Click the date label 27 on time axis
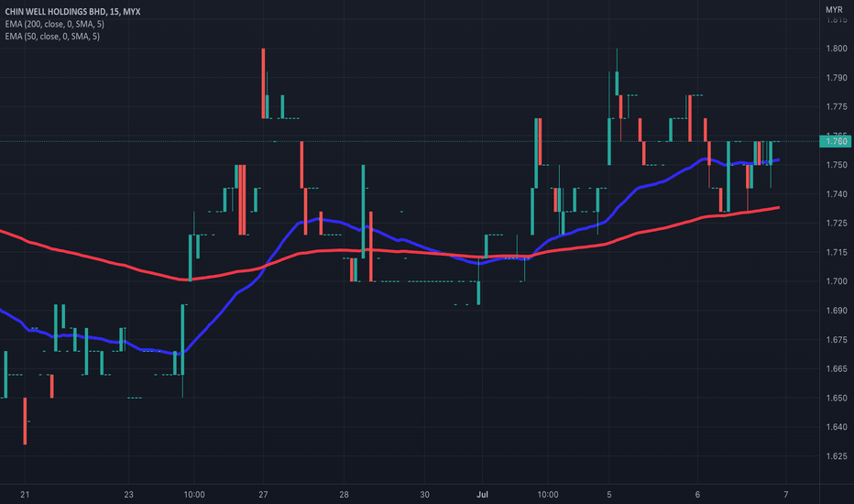Viewport: 854px width, 504px height. (263, 495)
